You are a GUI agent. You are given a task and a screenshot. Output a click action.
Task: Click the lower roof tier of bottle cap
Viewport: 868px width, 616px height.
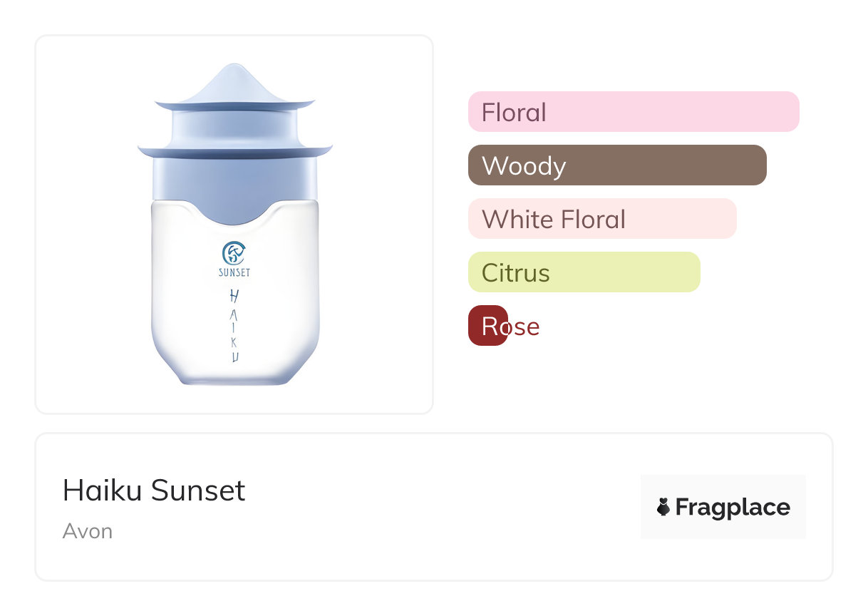(x=234, y=151)
